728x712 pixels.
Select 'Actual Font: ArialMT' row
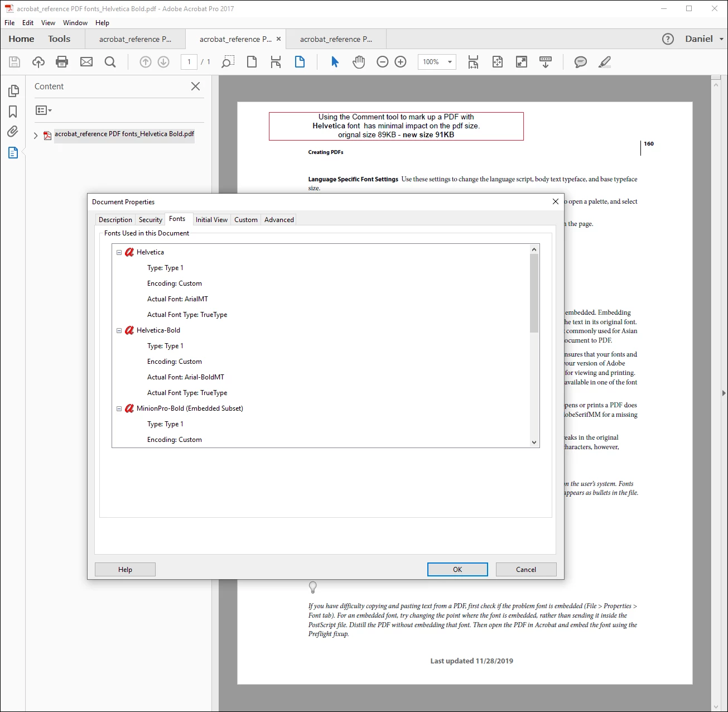tap(177, 299)
